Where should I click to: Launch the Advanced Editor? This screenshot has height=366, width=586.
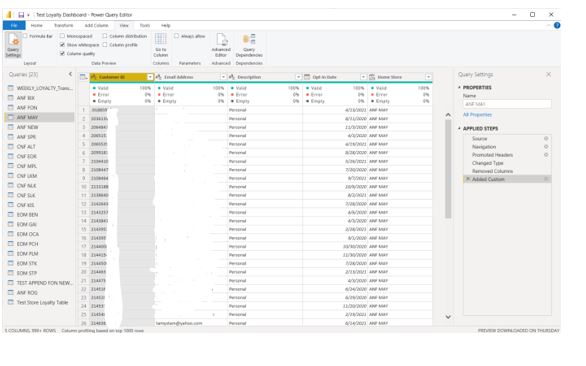(221, 45)
